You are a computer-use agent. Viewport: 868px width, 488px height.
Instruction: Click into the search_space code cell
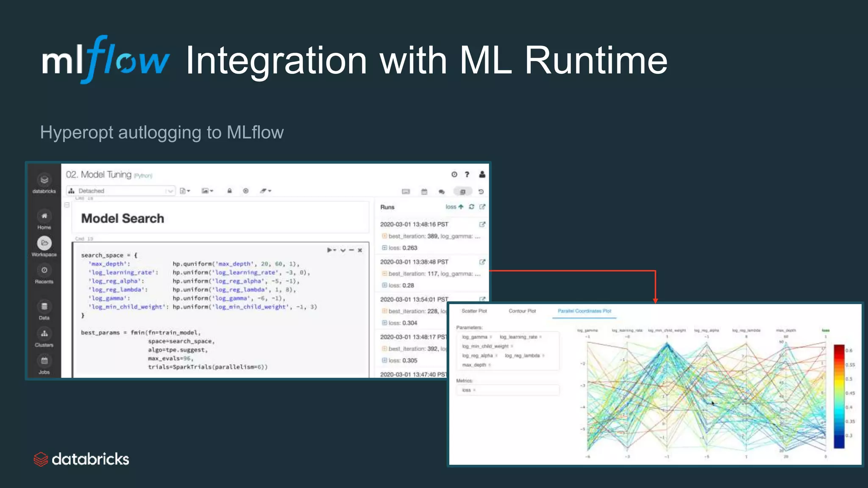[x=220, y=310]
